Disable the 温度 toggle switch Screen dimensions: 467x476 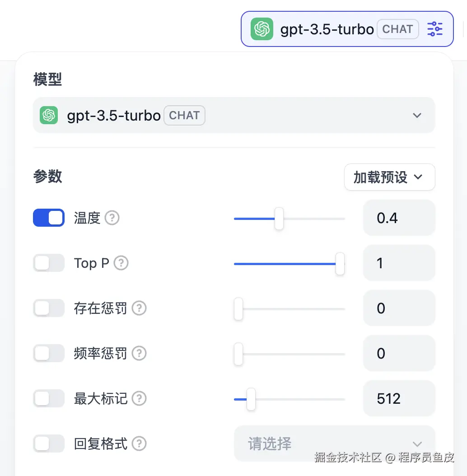click(49, 218)
